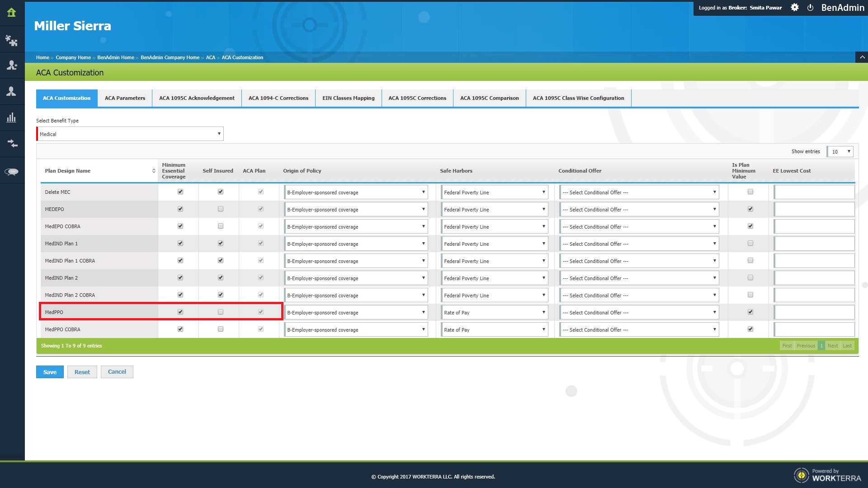Open the Show entries dropdown
The height and width of the screenshot is (488, 868).
click(x=840, y=151)
